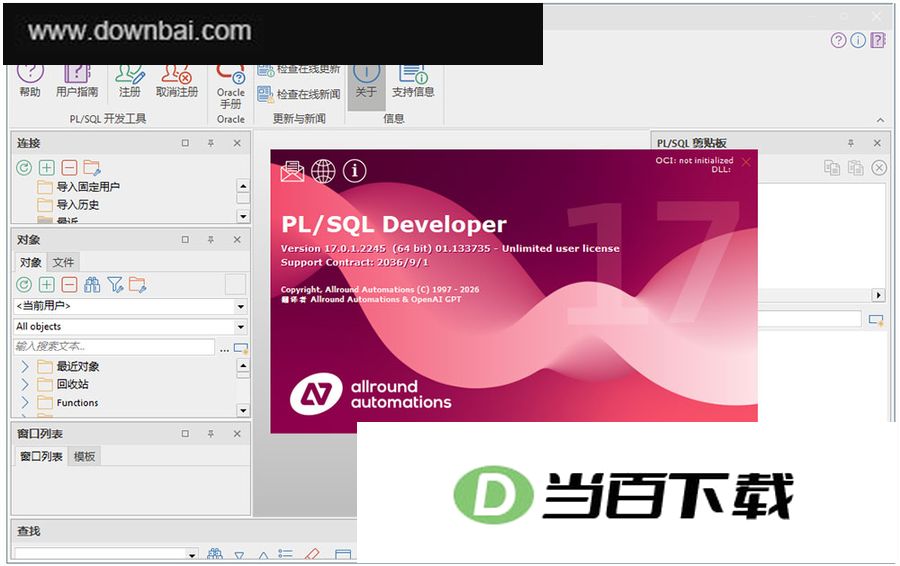
Task: Click the ellipsis button beside search box
Action: point(224,348)
